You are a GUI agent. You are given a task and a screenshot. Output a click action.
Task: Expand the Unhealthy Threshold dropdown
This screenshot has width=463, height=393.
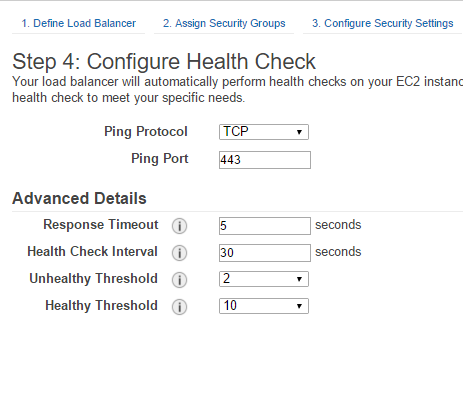coord(264,279)
